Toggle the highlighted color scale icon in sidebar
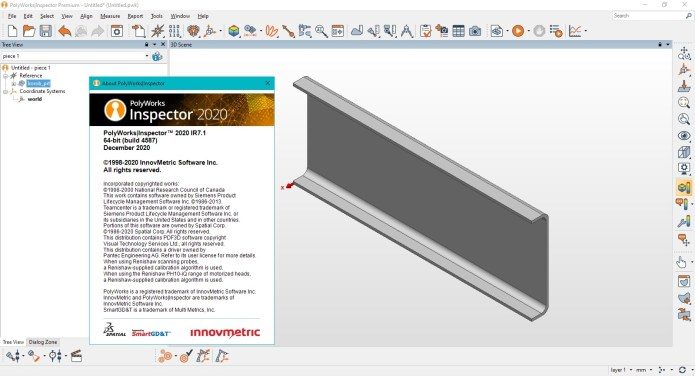The width and height of the screenshot is (695, 376). [x=684, y=187]
